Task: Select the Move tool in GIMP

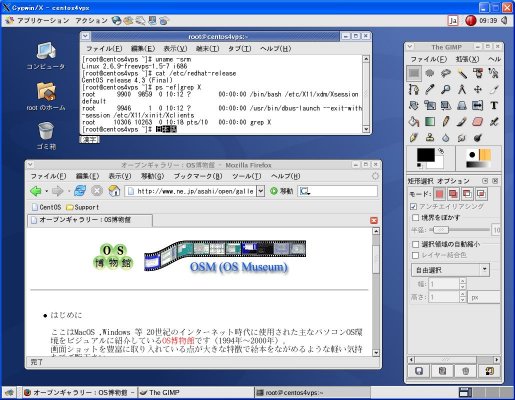Action: pyautogui.click(x=478, y=89)
